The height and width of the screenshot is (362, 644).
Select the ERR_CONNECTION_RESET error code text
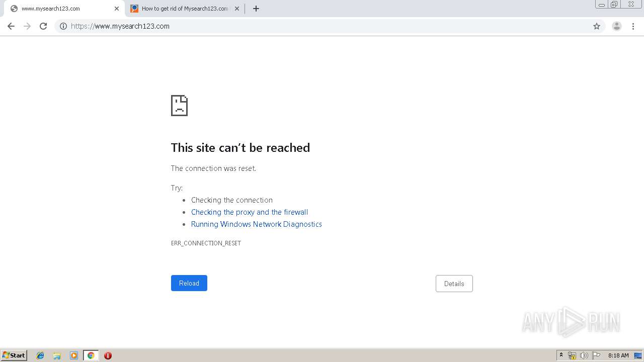tap(206, 243)
